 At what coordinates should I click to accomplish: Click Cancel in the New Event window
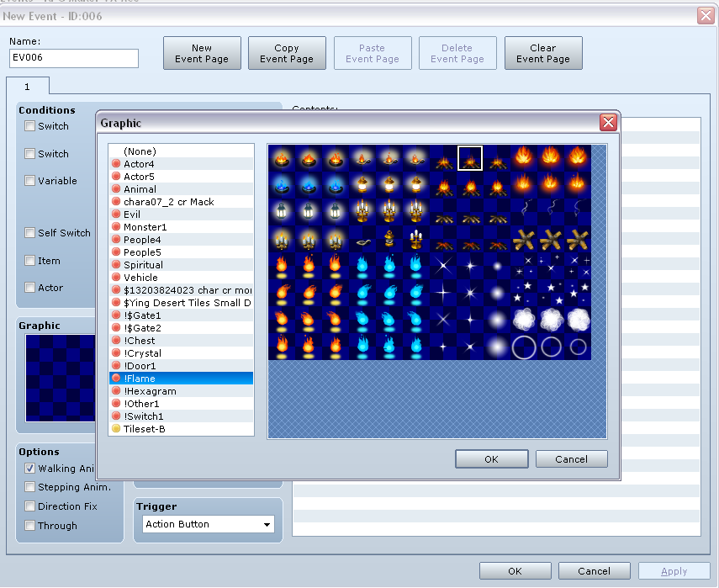[595, 571]
